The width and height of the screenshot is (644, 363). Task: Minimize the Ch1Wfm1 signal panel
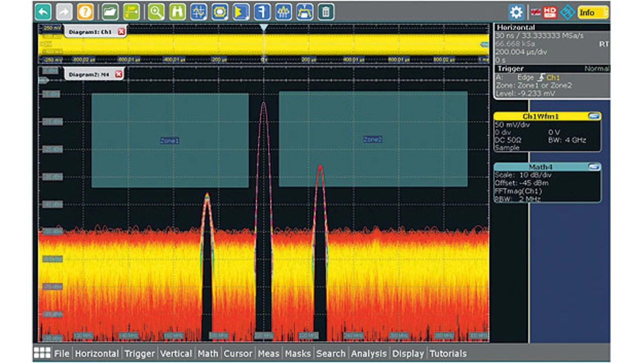594,116
